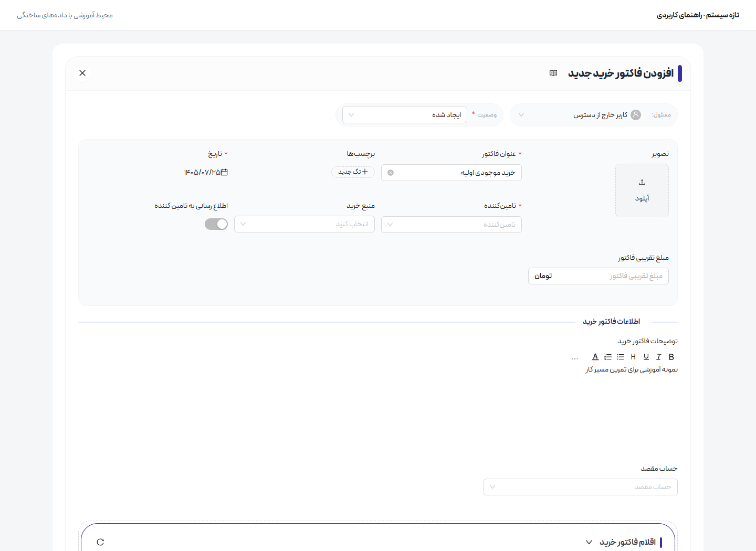Apply underline formatting in the editor
The width and height of the screenshot is (756, 551).
click(646, 357)
